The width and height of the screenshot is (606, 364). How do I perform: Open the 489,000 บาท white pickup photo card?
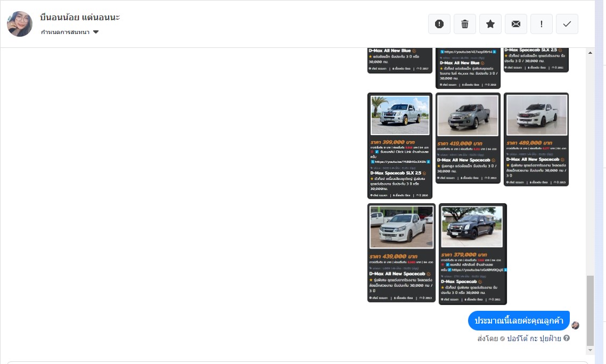(536, 139)
